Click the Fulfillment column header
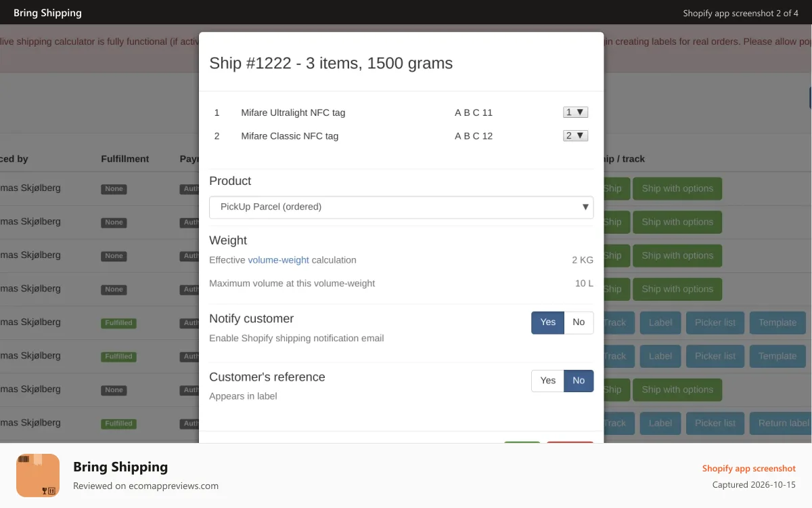Viewport: 812px width, 508px height. pyautogui.click(x=125, y=158)
